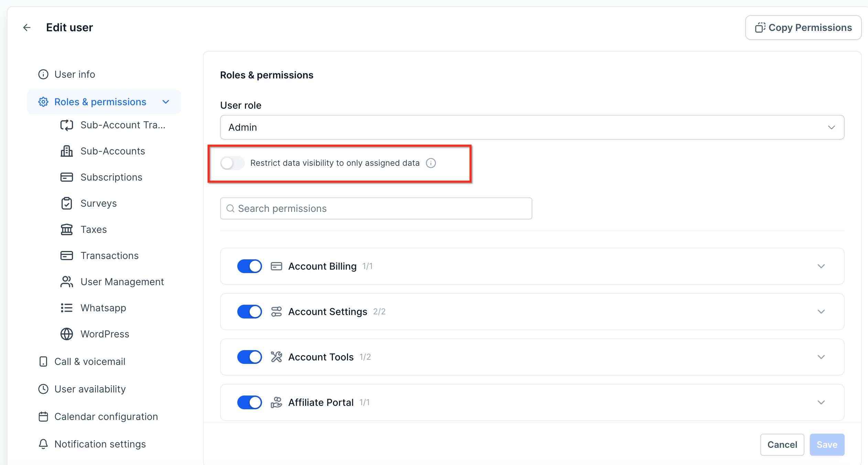Click the Copy Permissions button
Image resolution: width=868 pixels, height=465 pixels.
[803, 28]
